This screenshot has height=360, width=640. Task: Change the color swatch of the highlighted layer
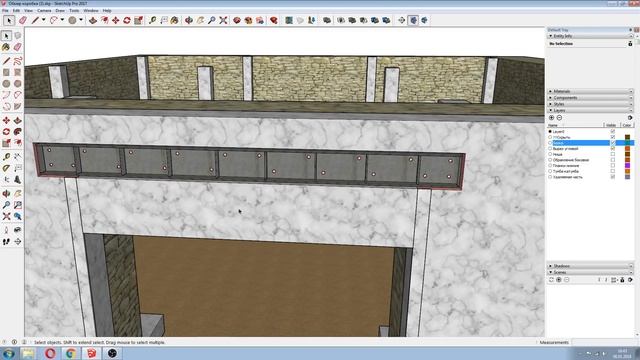tap(627, 143)
